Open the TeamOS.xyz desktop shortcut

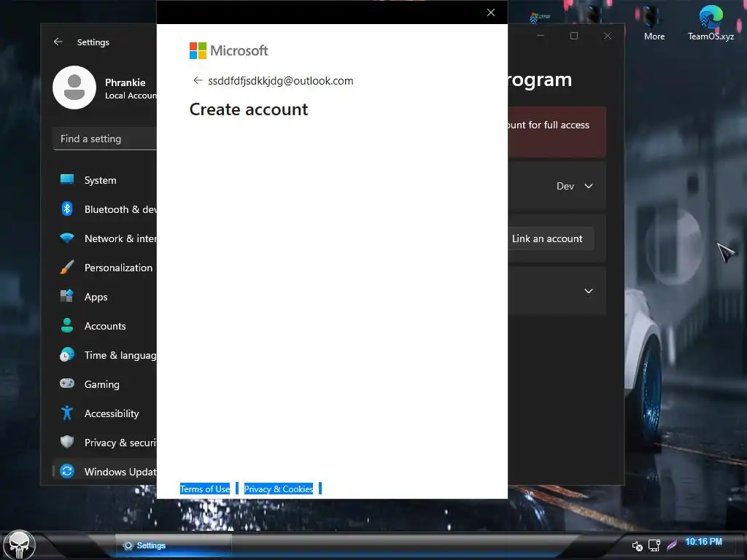coord(711,23)
